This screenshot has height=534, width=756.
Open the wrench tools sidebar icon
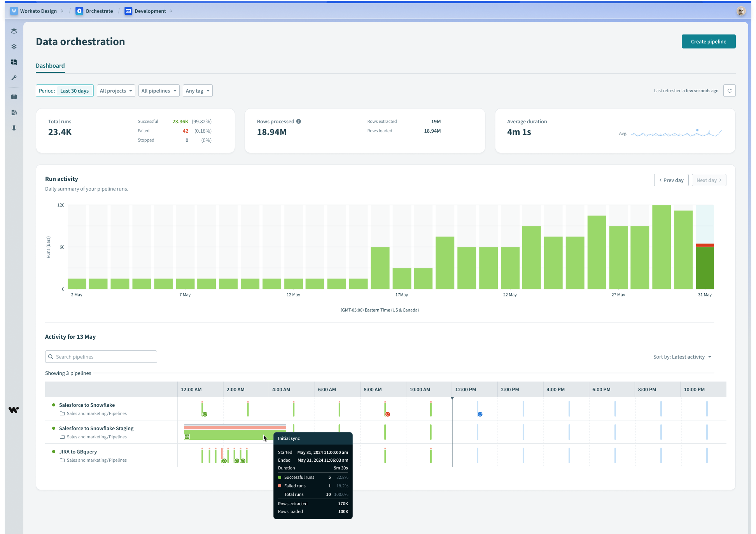pos(14,78)
